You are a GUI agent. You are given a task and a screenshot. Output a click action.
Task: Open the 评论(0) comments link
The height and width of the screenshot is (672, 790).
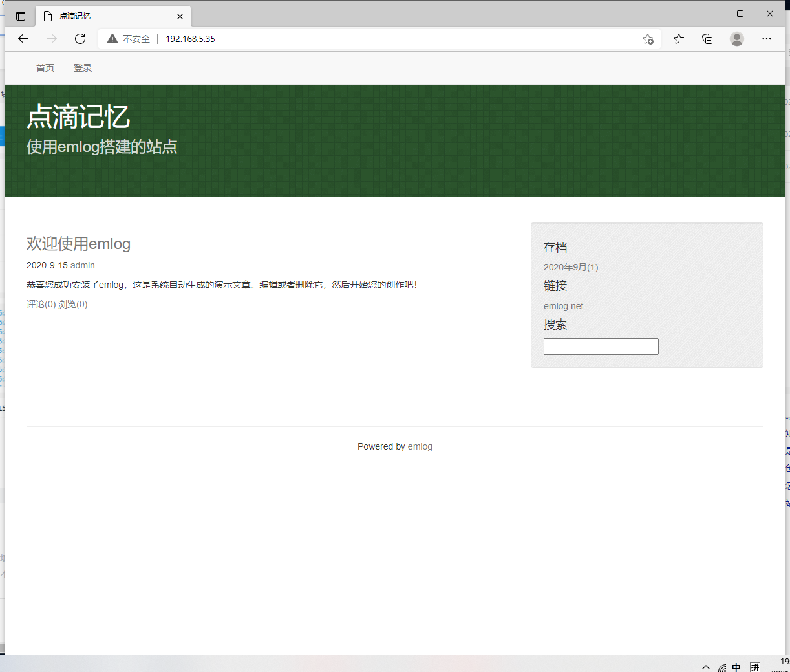coord(41,304)
